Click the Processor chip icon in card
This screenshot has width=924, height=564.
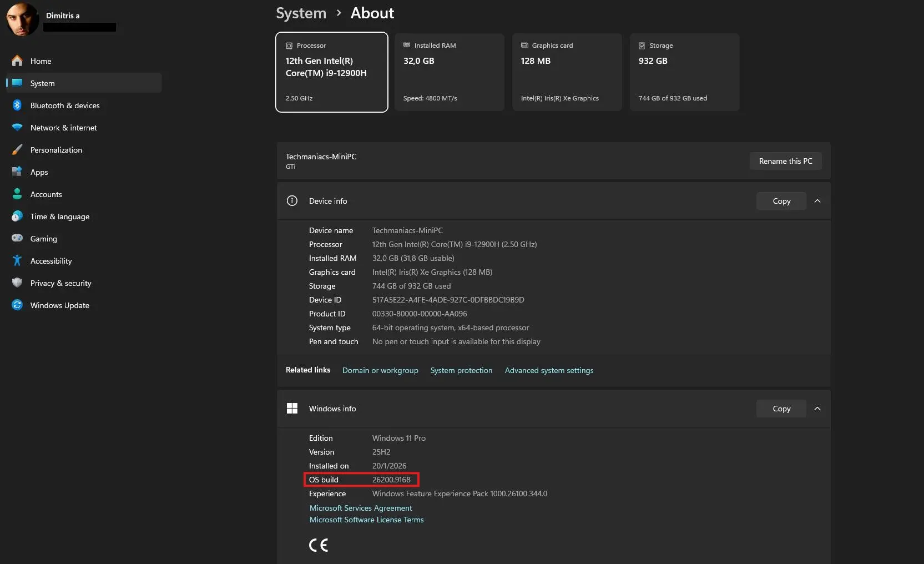click(x=289, y=46)
